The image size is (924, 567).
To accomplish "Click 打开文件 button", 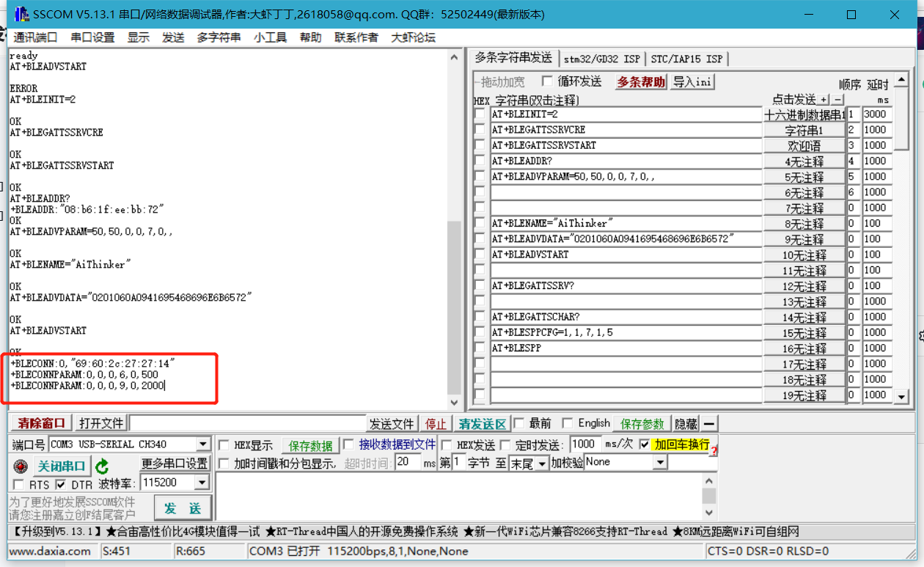I will click(101, 423).
